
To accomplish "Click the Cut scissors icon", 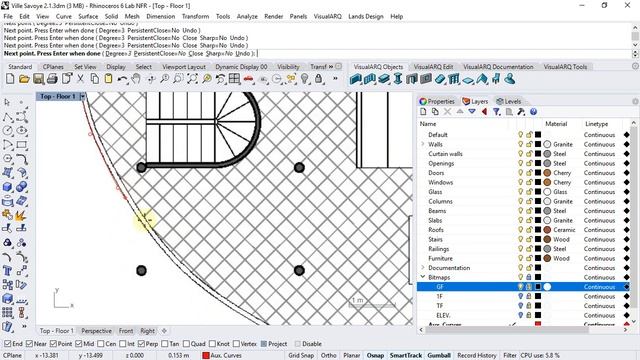I will click(80, 79).
